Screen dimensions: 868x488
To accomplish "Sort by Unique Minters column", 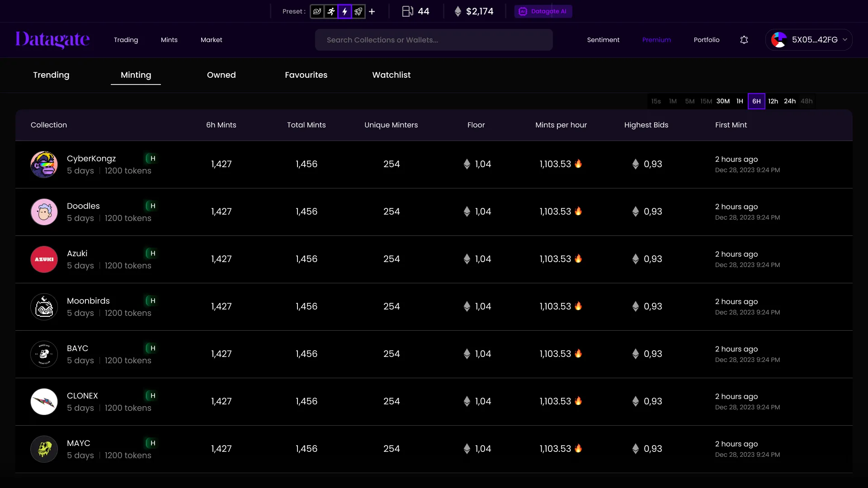I will pos(391,125).
